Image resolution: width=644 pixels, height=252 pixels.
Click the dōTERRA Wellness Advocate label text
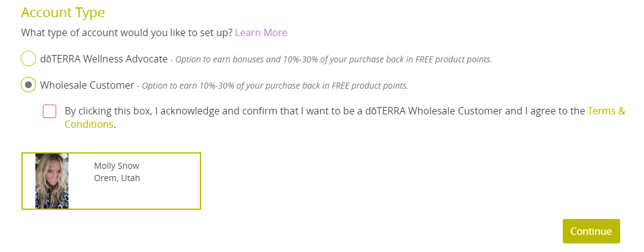[x=104, y=59]
